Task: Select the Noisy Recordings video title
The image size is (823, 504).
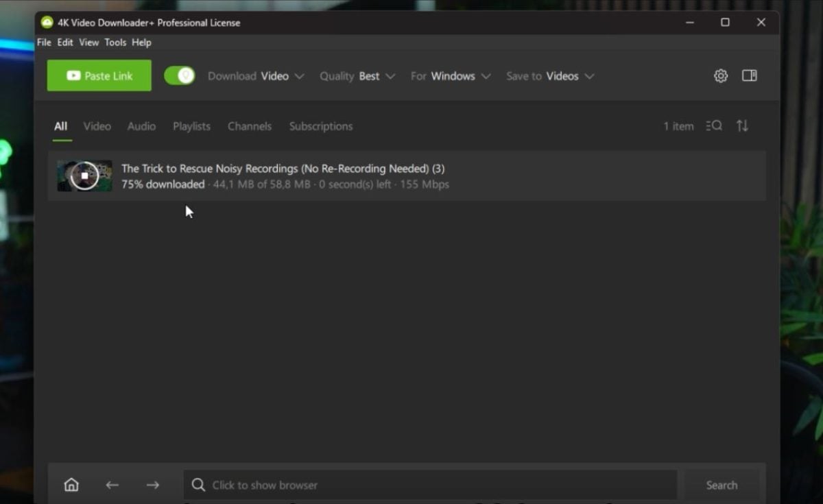Action: point(283,169)
